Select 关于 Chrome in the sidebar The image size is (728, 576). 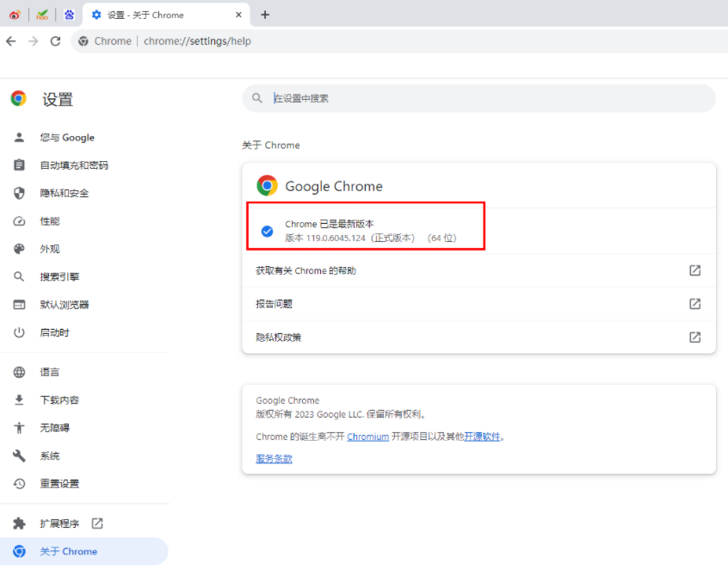pos(84,551)
